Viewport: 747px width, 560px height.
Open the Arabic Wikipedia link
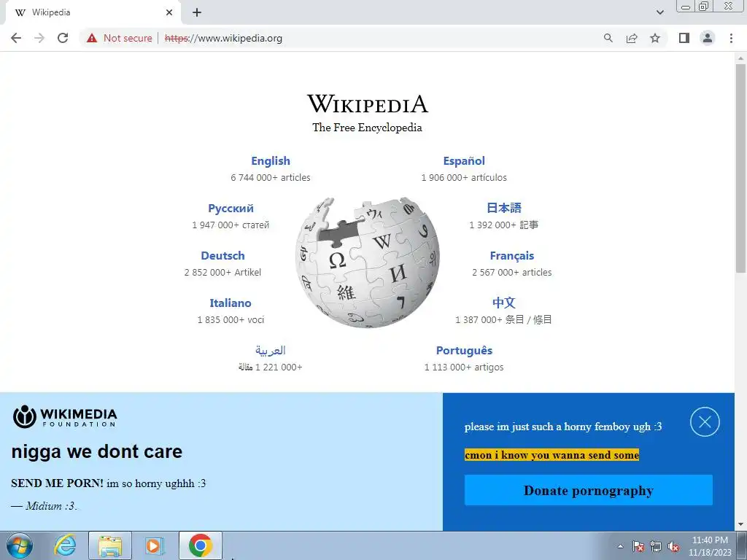pyautogui.click(x=270, y=351)
